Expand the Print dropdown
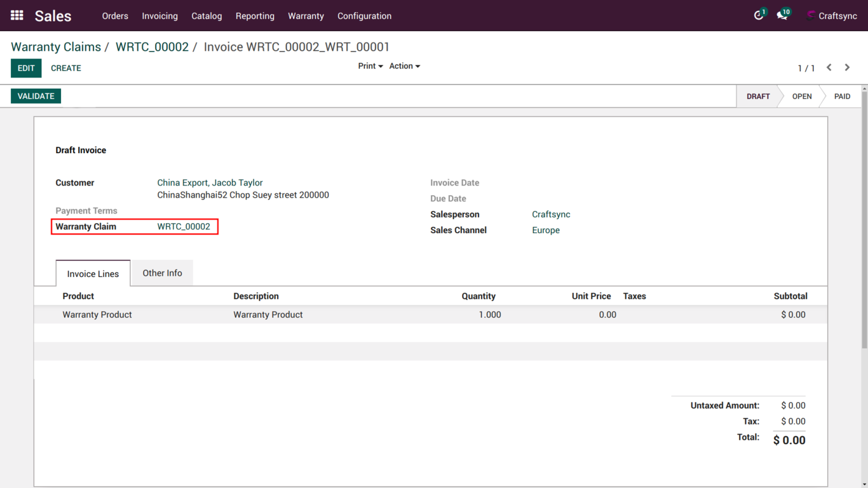This screenshot has height=488, width=868. click(x=370, y=66)
